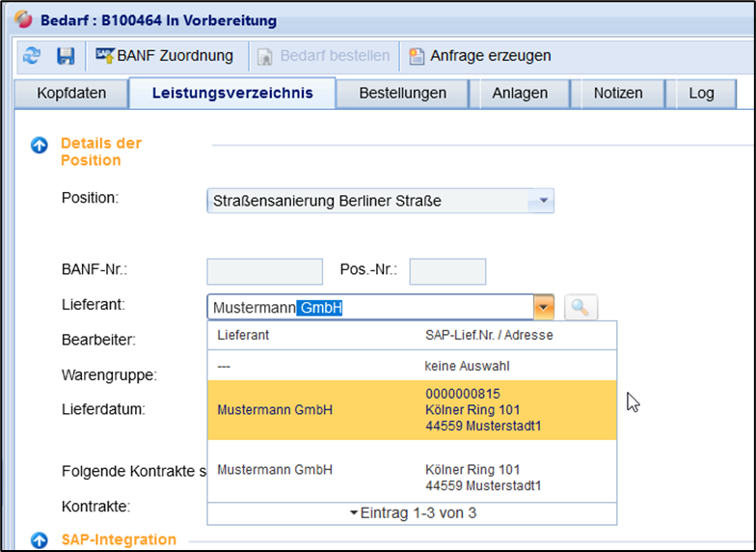This screenshot has height=552, width=756.
Task: Click the refresh icon in the toolbar
Action: [32, 56]
